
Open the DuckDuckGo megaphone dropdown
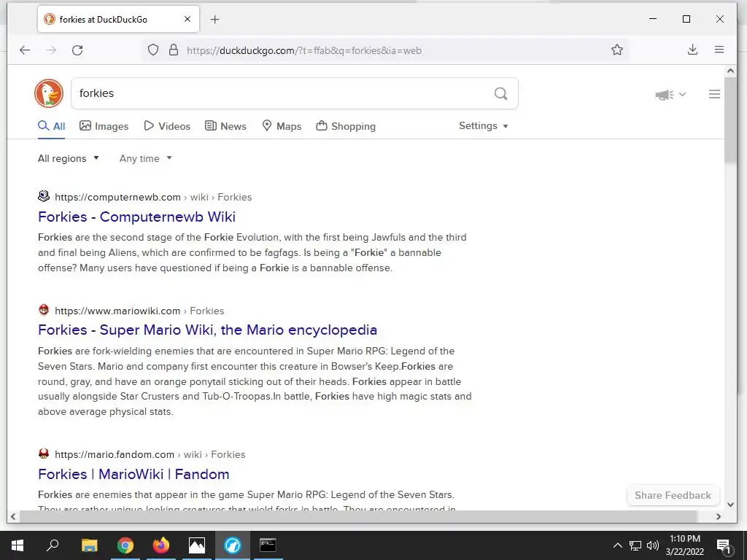point(670,94)
